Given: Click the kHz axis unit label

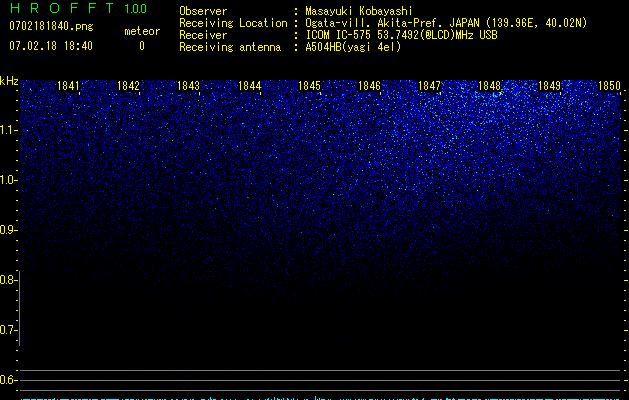Looking at the screenshot, I should [x=10, y=81].
